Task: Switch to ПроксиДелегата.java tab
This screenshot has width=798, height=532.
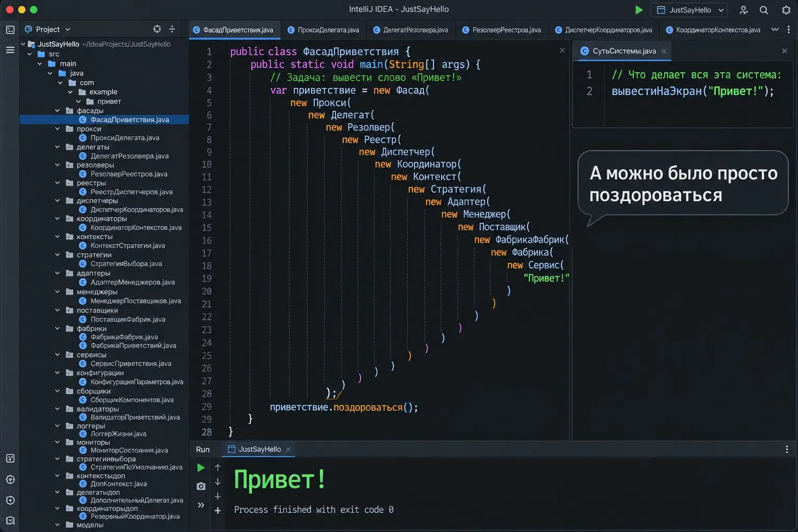Action: pos(323,30)
